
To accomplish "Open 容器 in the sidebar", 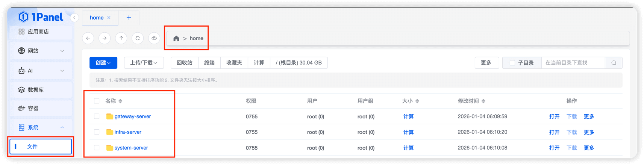I will [x=33, y=108].
